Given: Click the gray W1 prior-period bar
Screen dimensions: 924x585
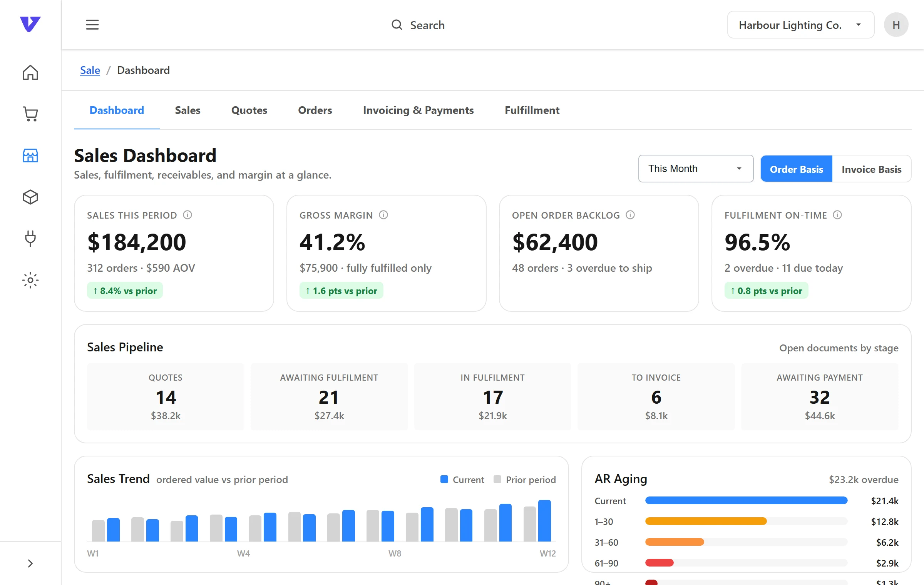Looking at the screenshot, I should [x=98, y=531].
